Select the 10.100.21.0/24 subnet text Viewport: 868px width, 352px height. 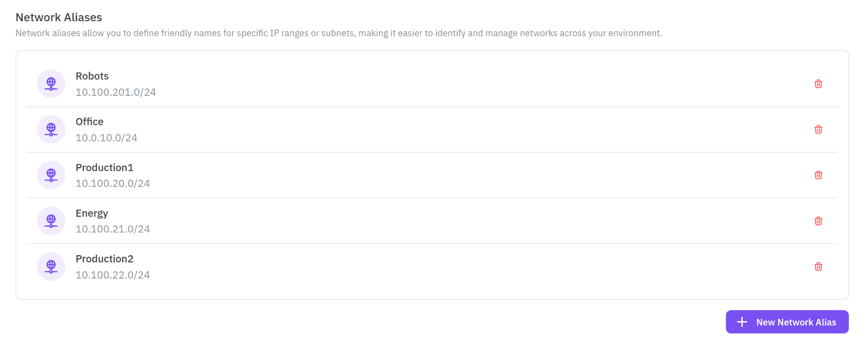coord(112,229)
